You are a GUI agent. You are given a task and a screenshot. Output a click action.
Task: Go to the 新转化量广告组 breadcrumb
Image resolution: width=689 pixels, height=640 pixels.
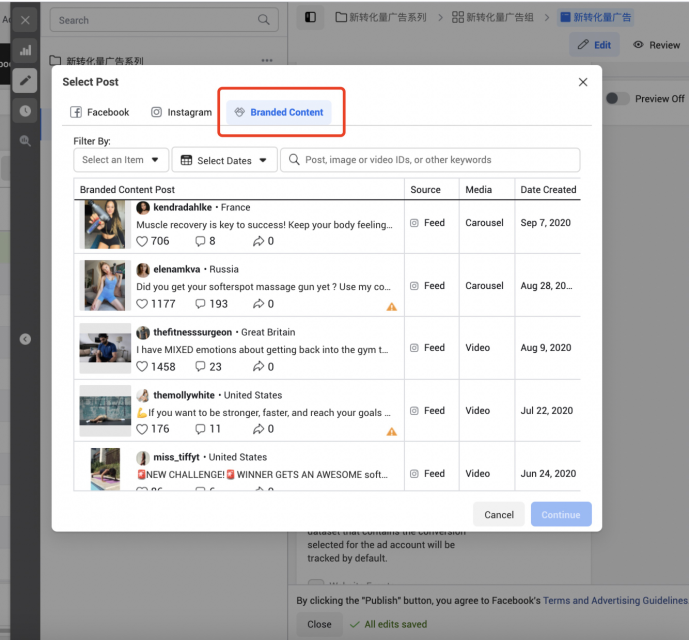493,17
